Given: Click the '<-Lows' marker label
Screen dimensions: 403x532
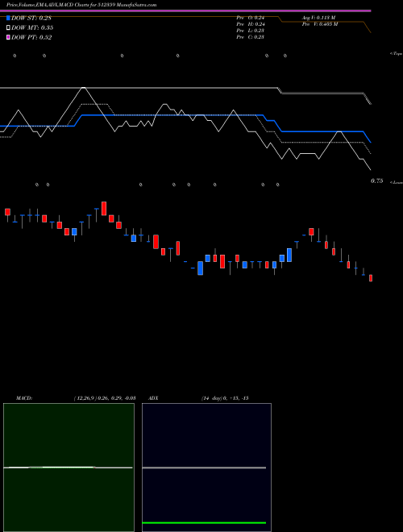Looking at the screenshot, I should click(396, 182).
